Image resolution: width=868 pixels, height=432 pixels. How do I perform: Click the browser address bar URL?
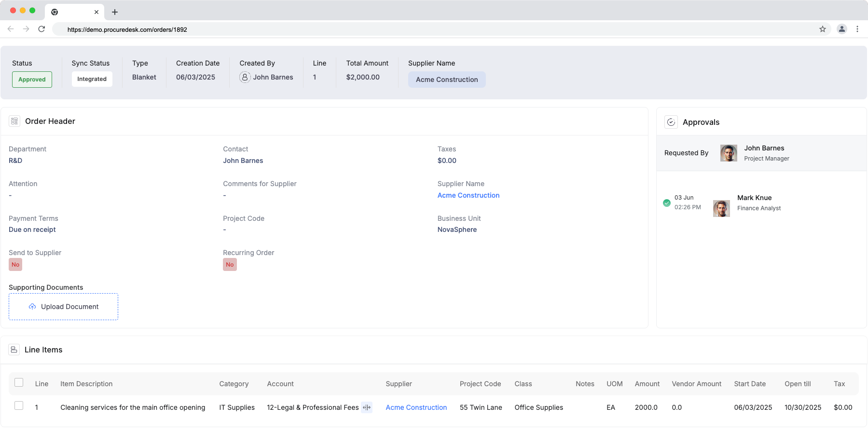[127, 30]
